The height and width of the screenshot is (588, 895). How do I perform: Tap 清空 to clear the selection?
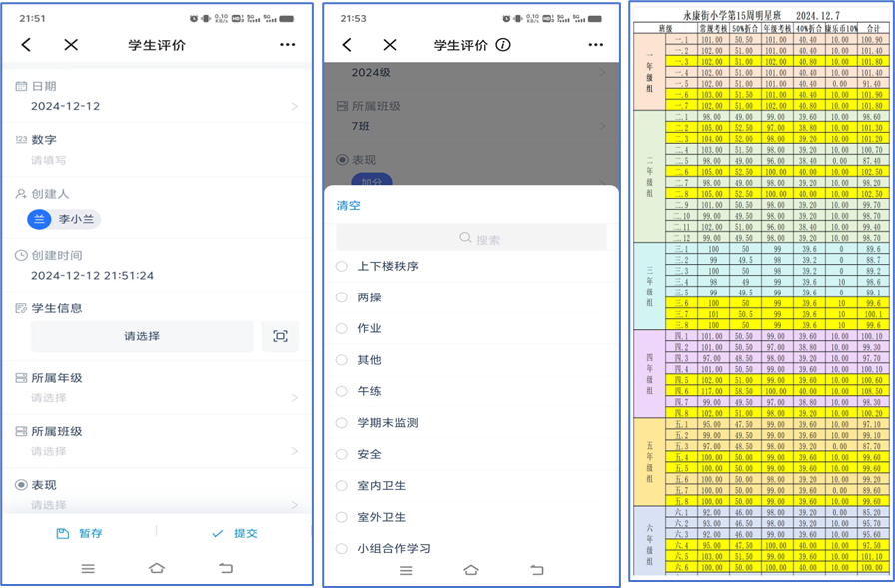pos(348,206)
